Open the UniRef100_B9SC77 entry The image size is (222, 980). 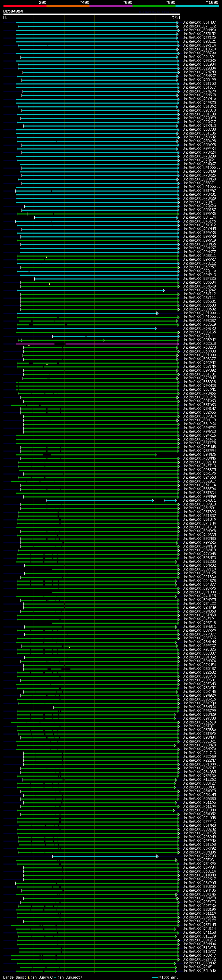(199, 359)
